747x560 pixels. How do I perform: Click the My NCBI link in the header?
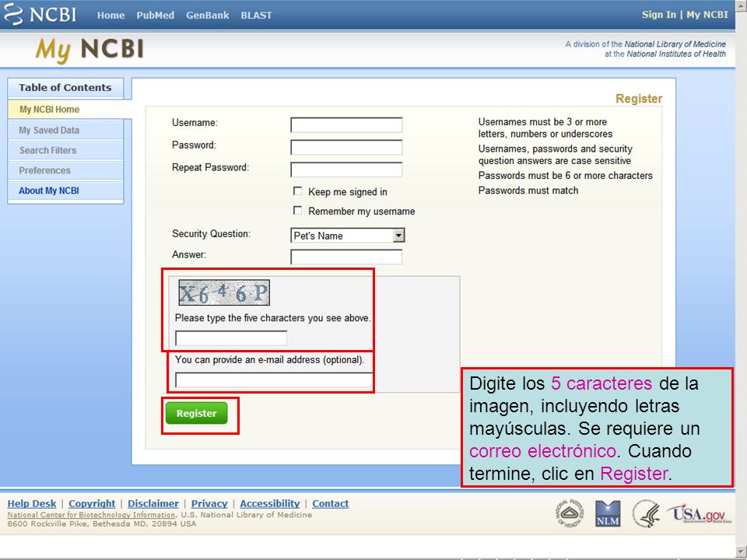coord(707,15)
